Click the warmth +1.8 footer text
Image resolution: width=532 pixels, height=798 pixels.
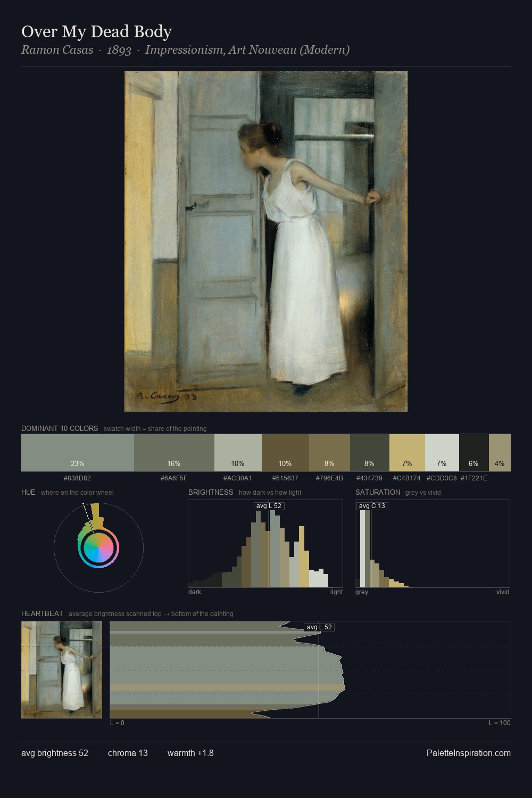click(x=190, y=753)
